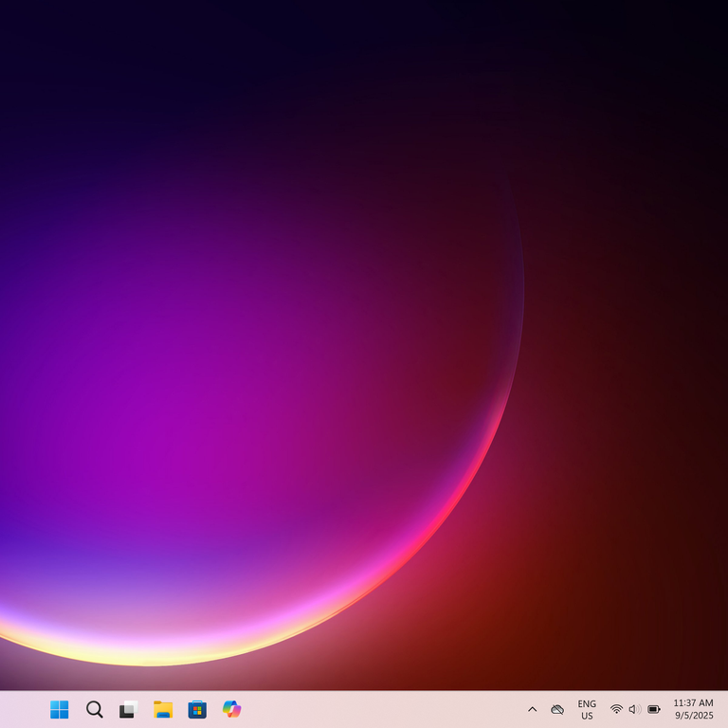Click the battery status icon
Screen dimensions: 728x728
654,709
